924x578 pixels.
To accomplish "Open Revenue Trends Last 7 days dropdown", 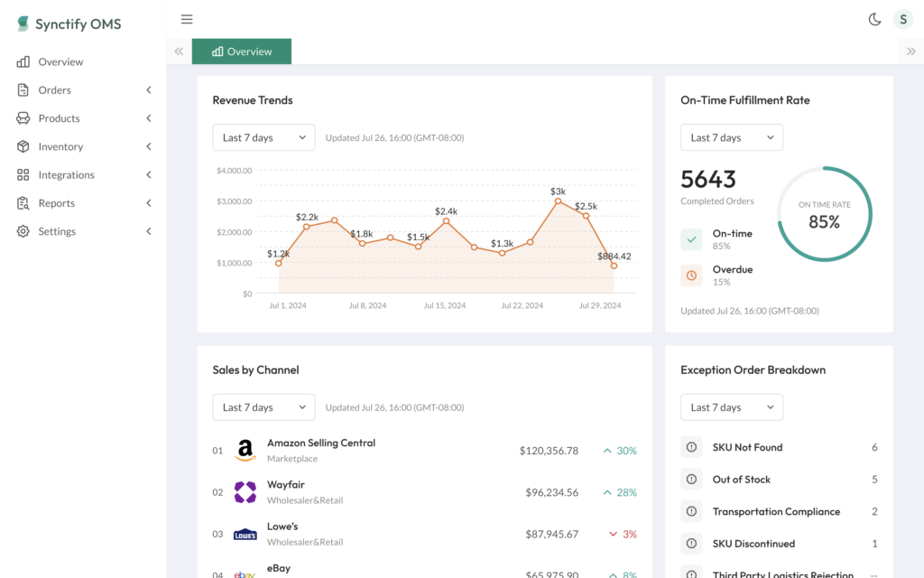I will 263,137.
